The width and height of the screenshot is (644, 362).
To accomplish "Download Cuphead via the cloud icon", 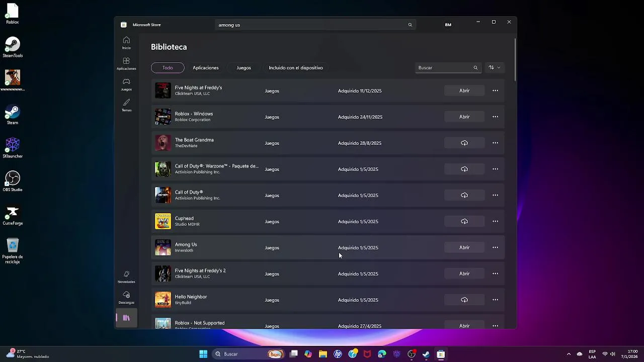I will tap(464, 221).
